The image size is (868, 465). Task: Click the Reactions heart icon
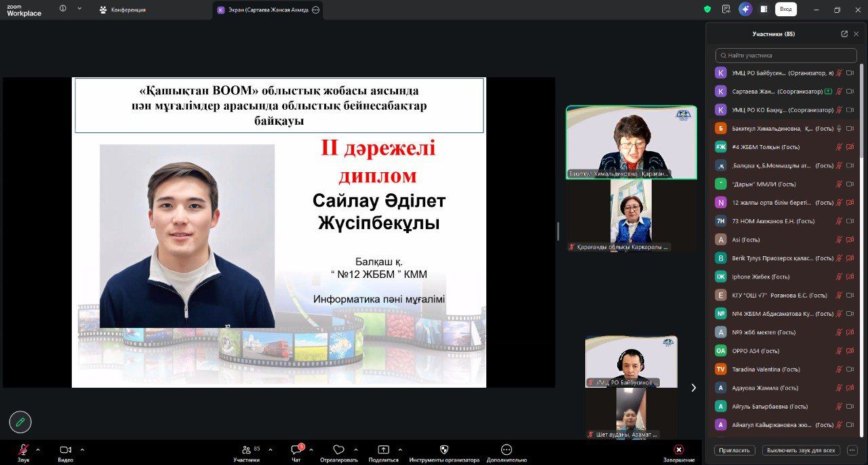click(x=338, y=450)
